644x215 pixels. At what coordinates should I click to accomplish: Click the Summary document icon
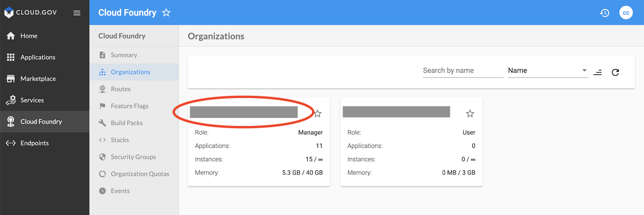[102, 55]
